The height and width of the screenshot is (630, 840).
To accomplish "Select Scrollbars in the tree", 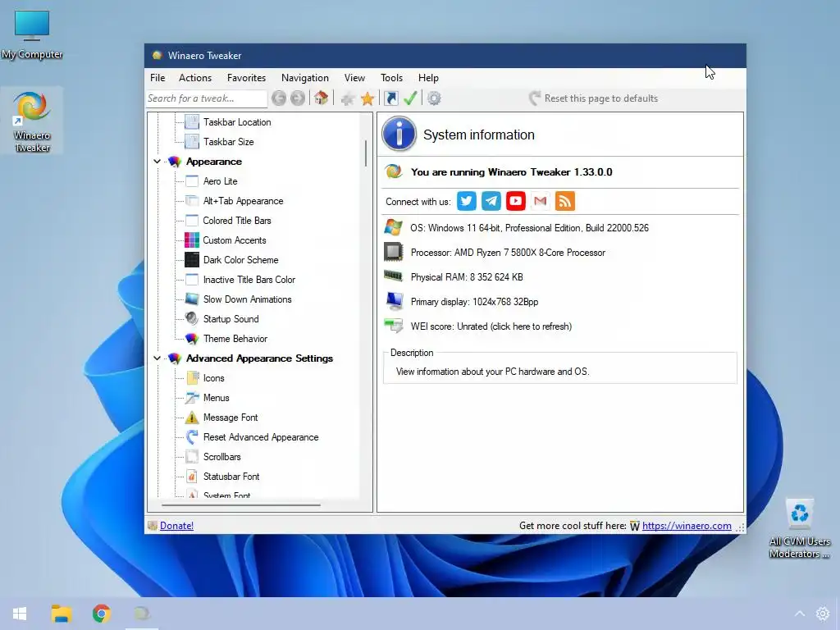I will click(221, 457).
